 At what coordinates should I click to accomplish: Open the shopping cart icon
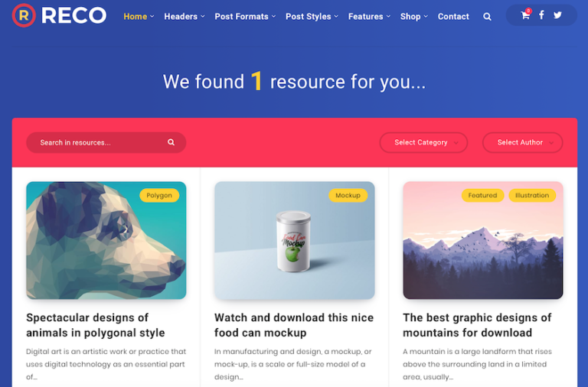525,15
